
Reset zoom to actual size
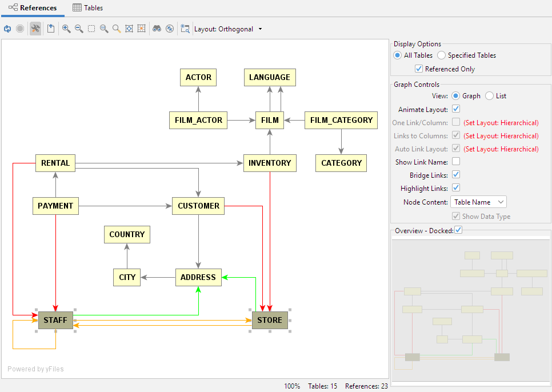(x=104, y=29)
